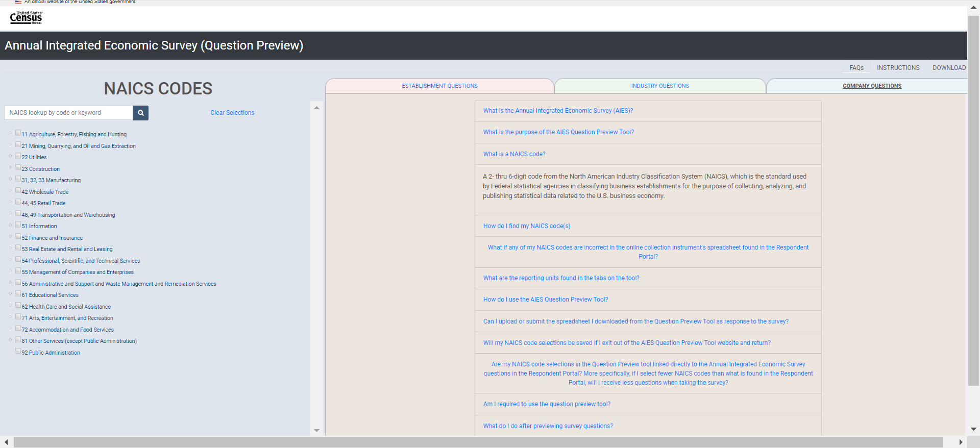980x448 pixels.
Task: Click the horizontal scrollbar right arrow
Action: [961, 442]
